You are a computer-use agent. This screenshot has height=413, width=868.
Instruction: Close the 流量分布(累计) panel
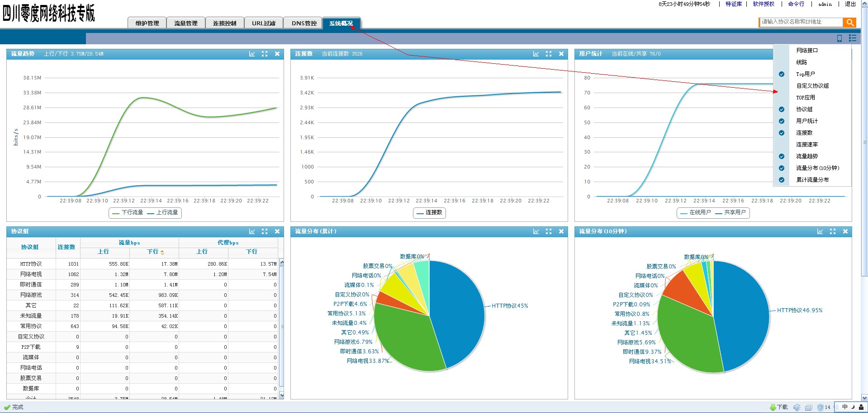pos(561,231)
